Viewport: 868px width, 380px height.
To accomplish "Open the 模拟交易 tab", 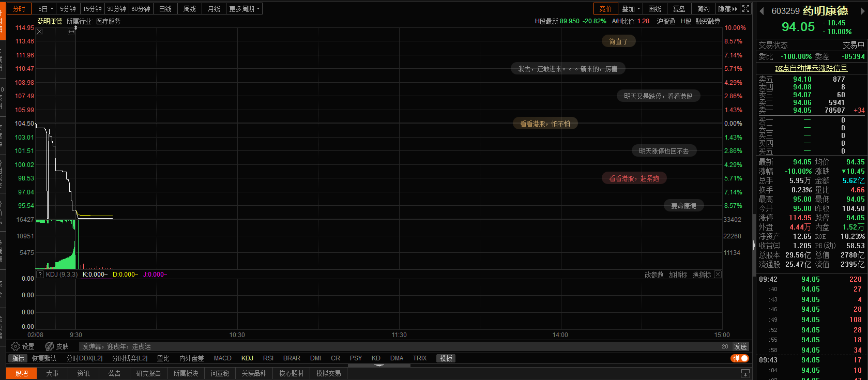I will pyautogui.click(x=329, y=373).
